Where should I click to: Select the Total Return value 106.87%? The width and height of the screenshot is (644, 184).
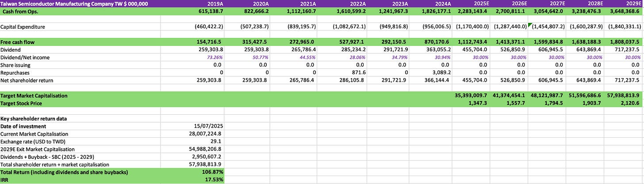point(212,172)
